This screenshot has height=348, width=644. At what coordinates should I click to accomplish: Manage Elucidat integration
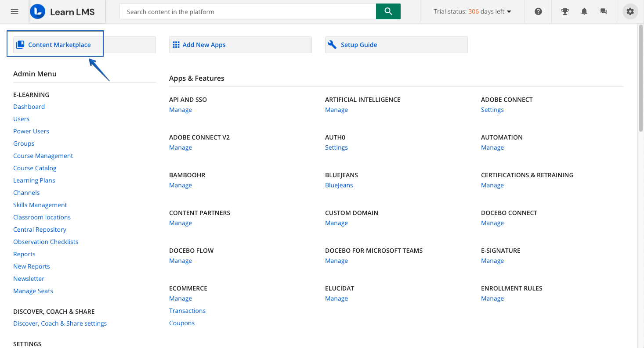pos(336,298)
